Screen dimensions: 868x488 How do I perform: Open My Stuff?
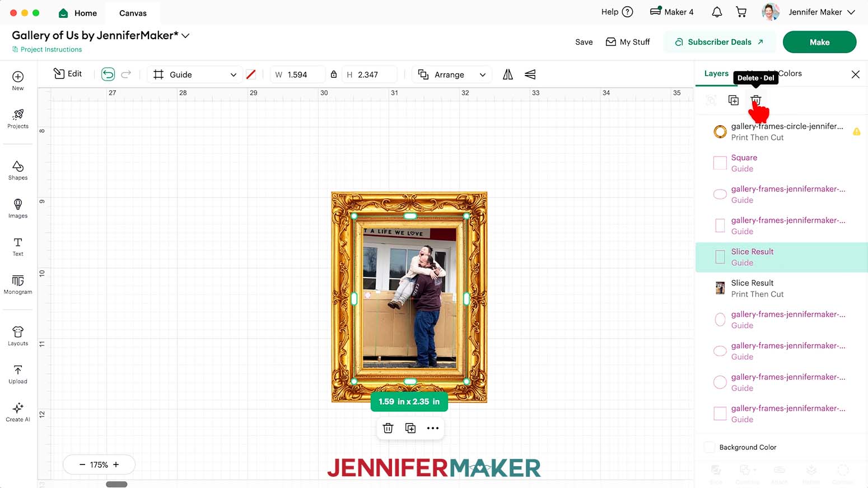(628, 42)
